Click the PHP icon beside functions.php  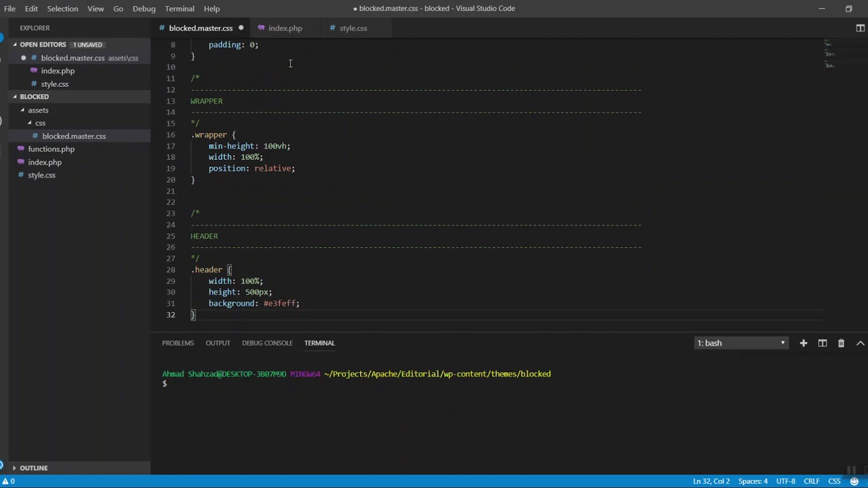click(21, 149)
